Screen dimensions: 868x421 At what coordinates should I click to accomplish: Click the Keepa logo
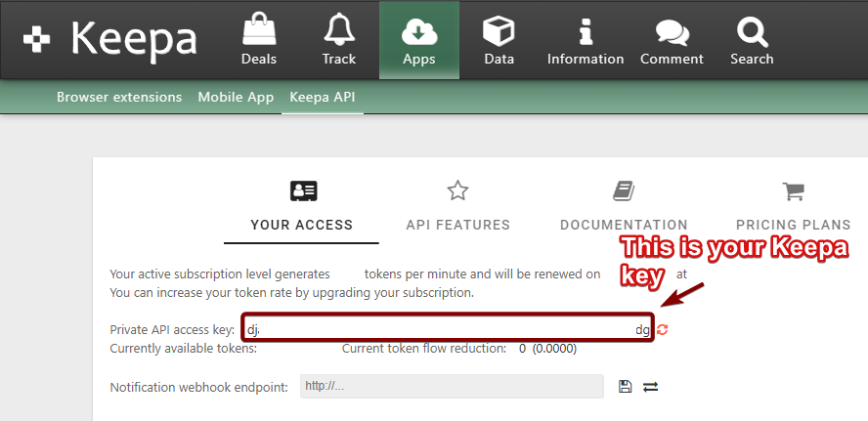tap(109, 39)
